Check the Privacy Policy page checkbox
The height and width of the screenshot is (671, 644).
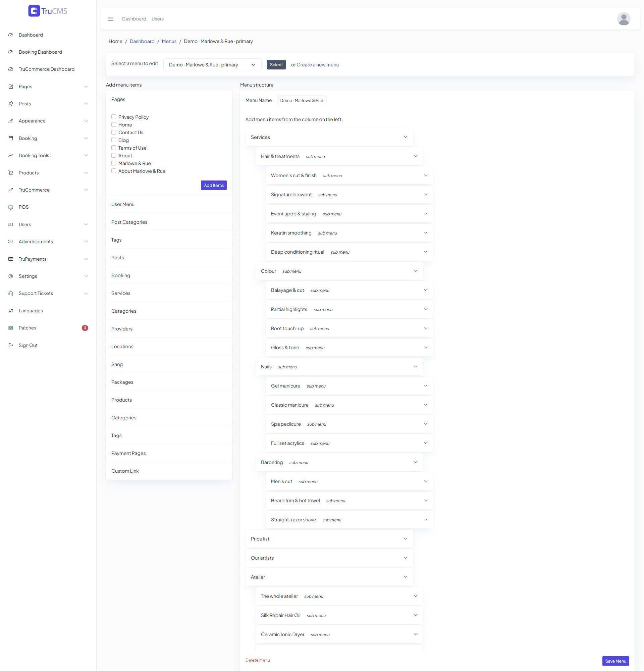114,117
